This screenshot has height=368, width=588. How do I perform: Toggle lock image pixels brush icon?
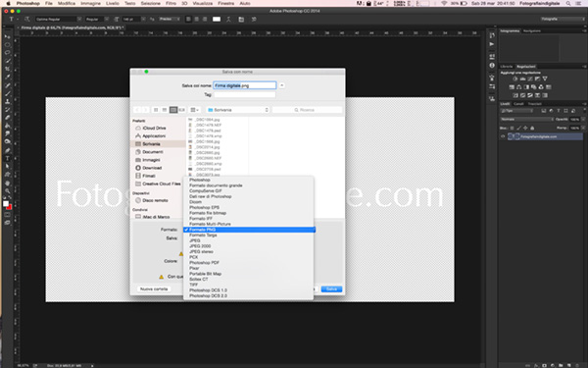tap(518, 128)
